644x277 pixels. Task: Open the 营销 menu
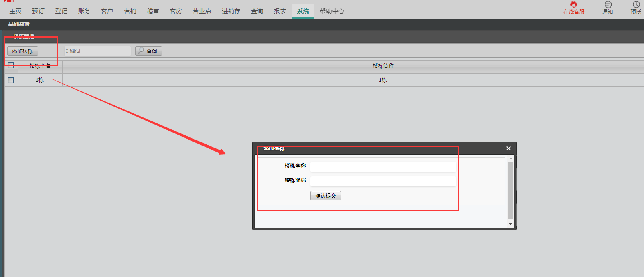(x=130, y=11)
